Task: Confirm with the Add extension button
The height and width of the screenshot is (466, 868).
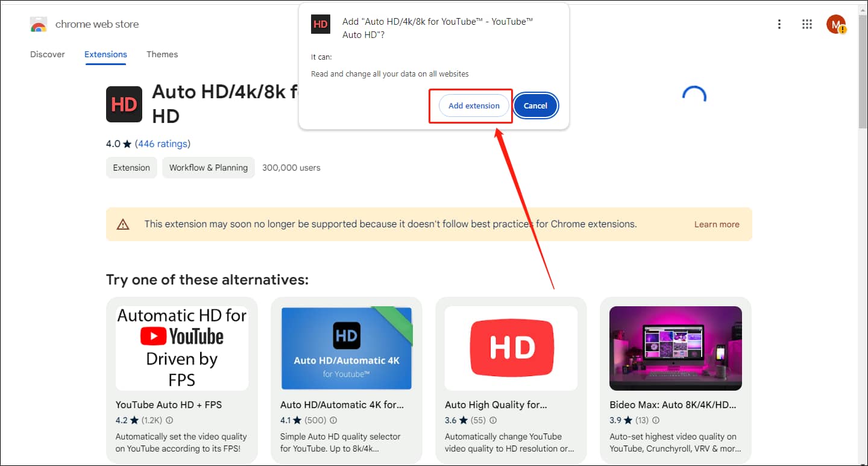Action: click(x=474, y=105)
